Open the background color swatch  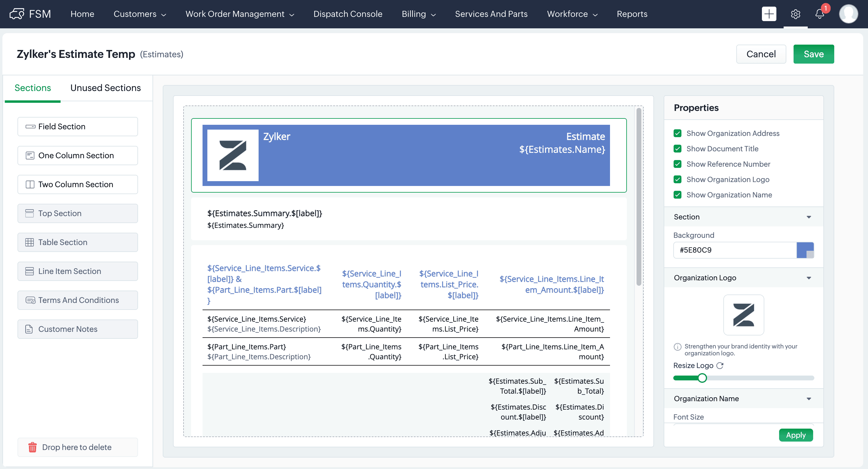805,250
